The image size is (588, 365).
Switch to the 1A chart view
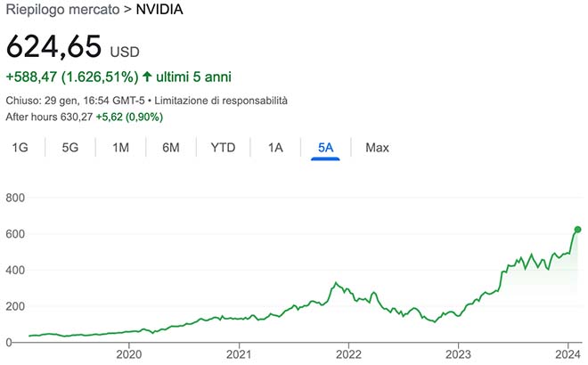275,148
